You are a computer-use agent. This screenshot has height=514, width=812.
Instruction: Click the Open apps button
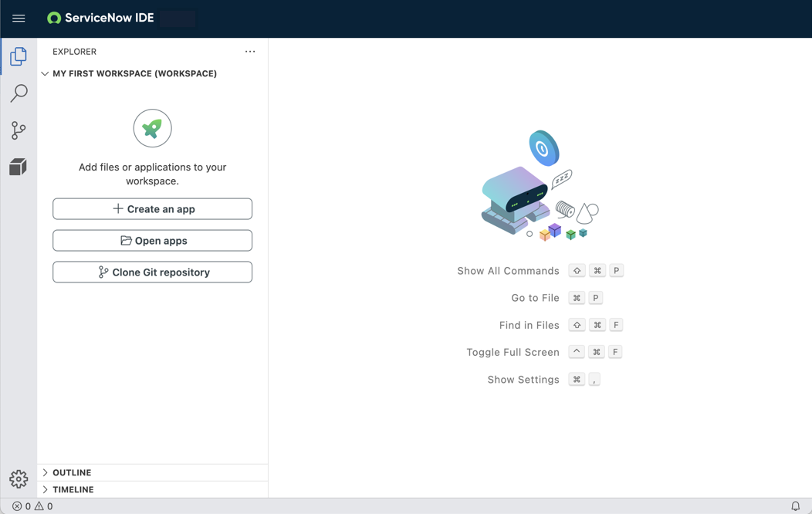point(152,241)
